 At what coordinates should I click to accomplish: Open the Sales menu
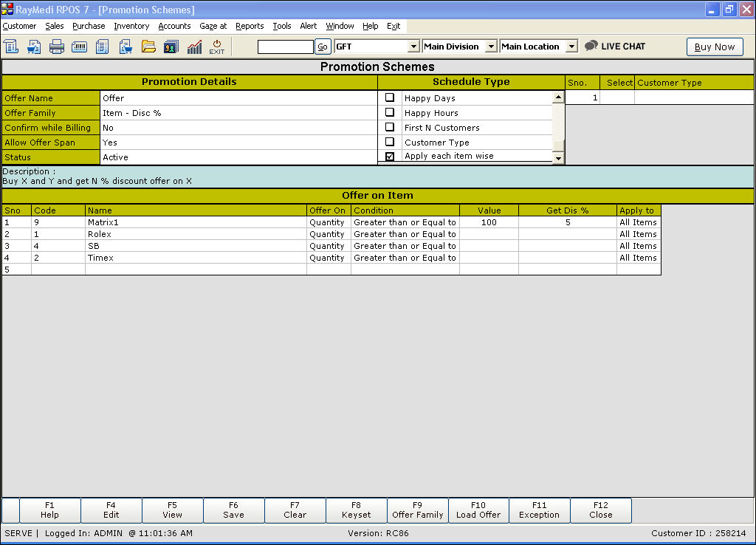click(55, 26)
